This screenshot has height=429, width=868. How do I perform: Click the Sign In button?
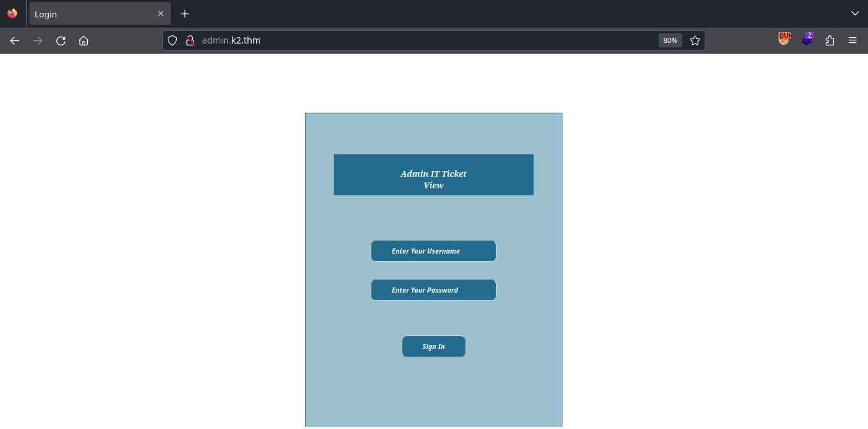tap(433, 346)
